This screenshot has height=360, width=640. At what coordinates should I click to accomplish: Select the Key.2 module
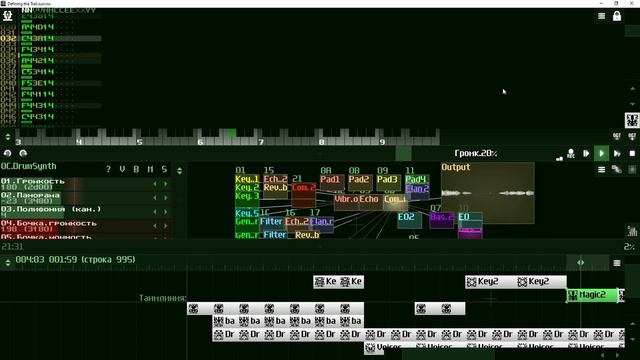(x=247, y=187)
